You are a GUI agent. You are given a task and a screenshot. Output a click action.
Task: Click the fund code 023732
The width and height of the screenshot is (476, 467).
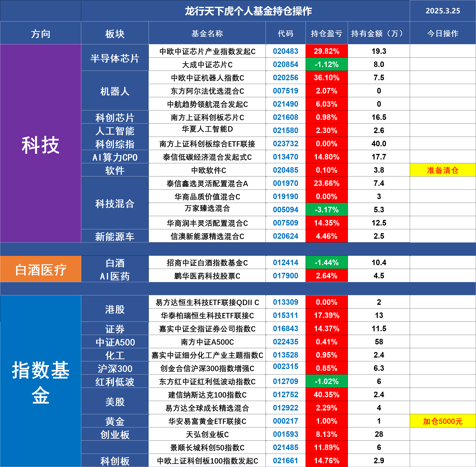point(286,143)
